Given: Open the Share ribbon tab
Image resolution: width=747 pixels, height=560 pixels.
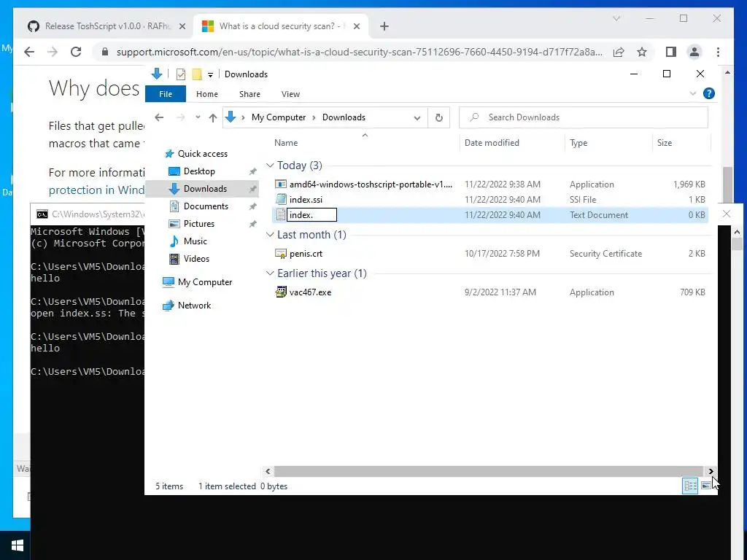Looking at the screenshot, I should 249,94.
